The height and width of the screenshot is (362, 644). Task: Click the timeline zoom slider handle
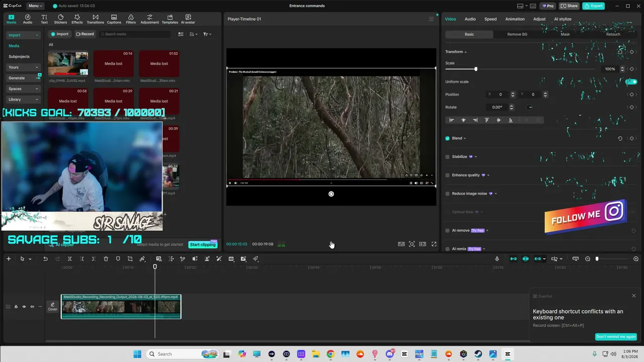coord(597,259)
